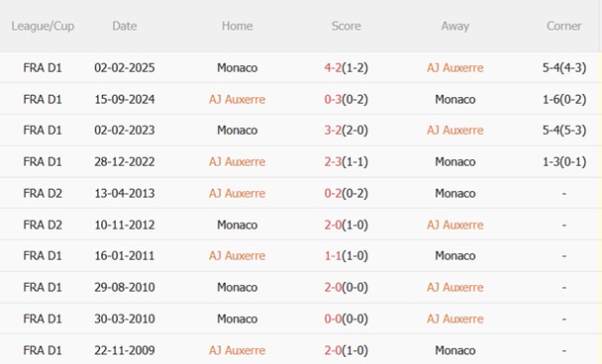Image resolution: width=602 pixels, height=364 pixels.
Task: Open the 2-0 score from 10-11-2012
Action: 333,225
